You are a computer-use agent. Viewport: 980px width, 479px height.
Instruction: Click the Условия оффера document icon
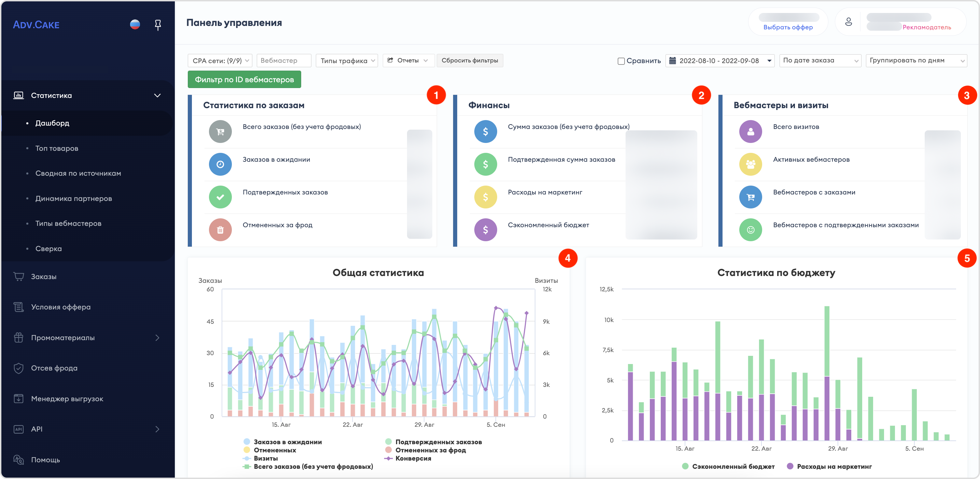(x=19, y=307)
